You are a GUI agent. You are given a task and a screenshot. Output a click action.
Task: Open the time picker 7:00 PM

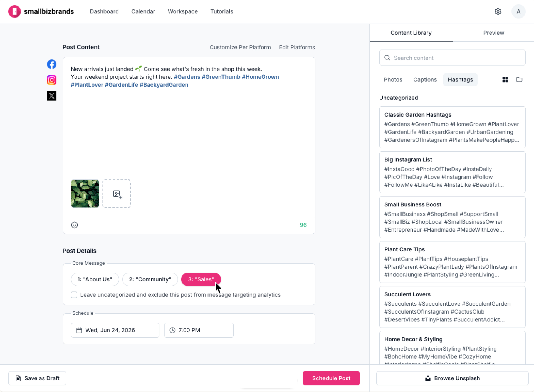click(199, 330)
